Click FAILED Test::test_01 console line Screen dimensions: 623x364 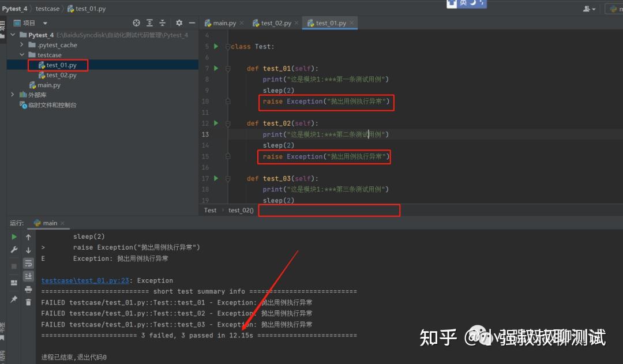pos(177,302)
